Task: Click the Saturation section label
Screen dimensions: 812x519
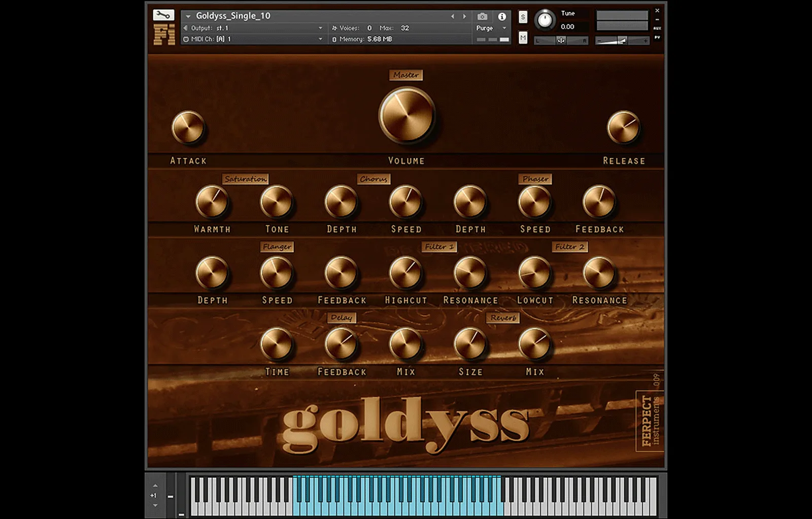Action: pyautogui.click(x=245, y=179)
